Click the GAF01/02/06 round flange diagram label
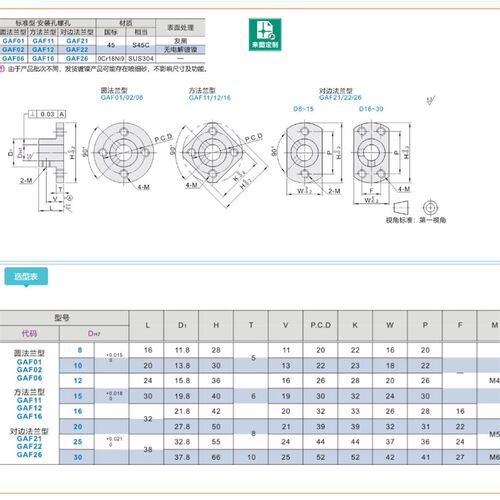The width and height of the screenshot is (500, 500). pyautogui.click(x=122, y=98)
